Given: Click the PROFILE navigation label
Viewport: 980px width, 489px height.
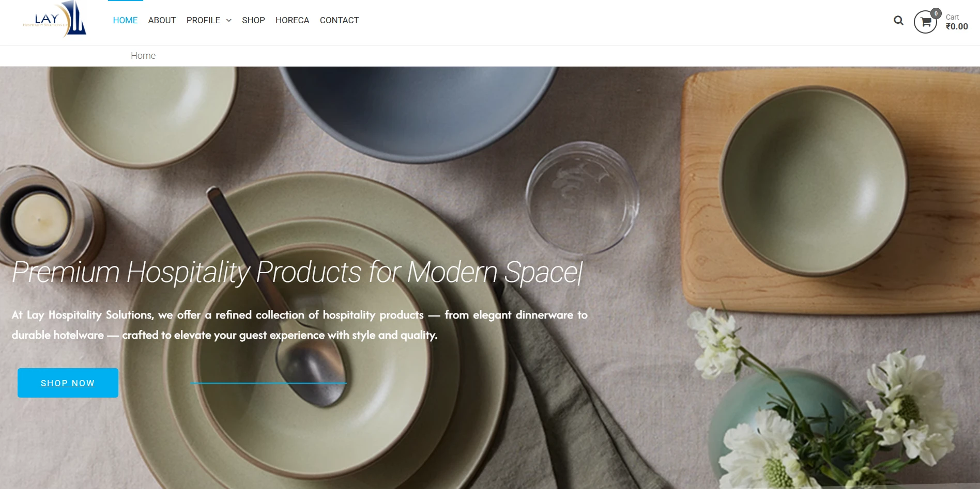Looking at the screenshot, I should [x=203, y=20].
